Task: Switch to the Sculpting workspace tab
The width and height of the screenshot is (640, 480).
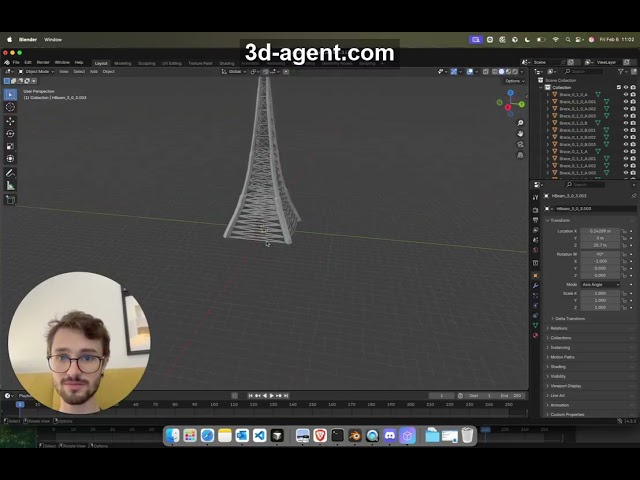Action: (x=147, y=63)
